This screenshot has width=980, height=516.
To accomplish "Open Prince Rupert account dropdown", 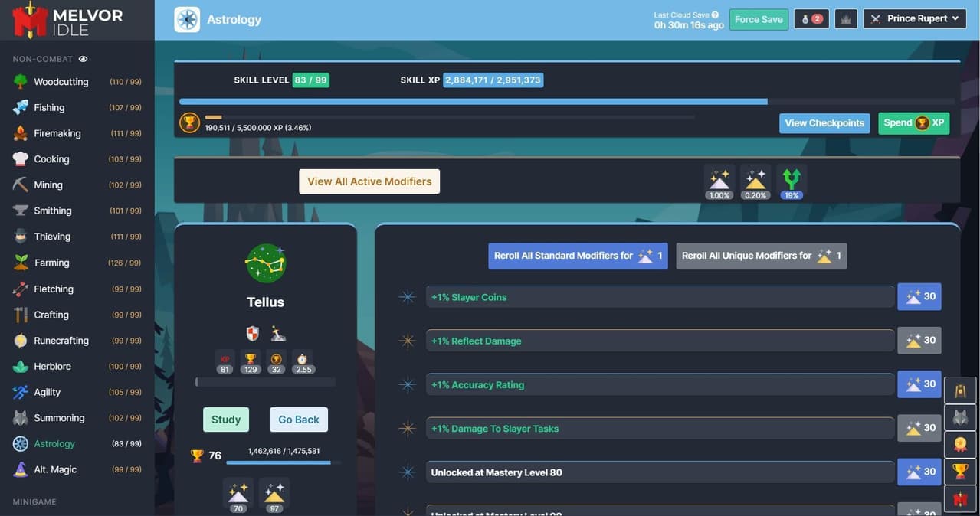I will [915, 19].
